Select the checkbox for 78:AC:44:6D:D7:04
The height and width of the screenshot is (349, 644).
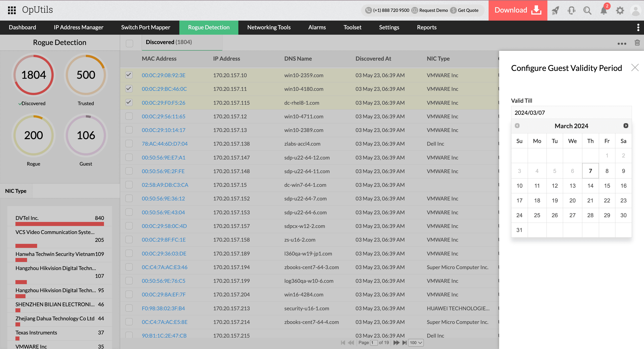[x=129, y=144]
